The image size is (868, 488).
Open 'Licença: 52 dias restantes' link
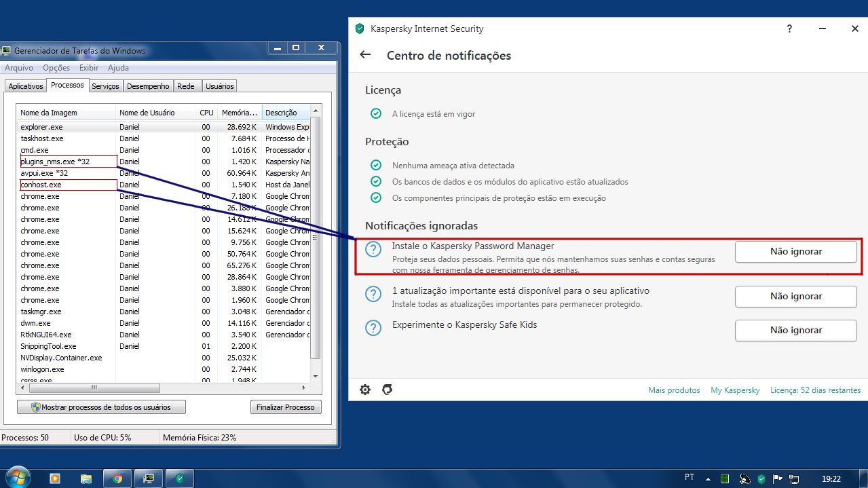pyautogui.click(x=815, y=390)
